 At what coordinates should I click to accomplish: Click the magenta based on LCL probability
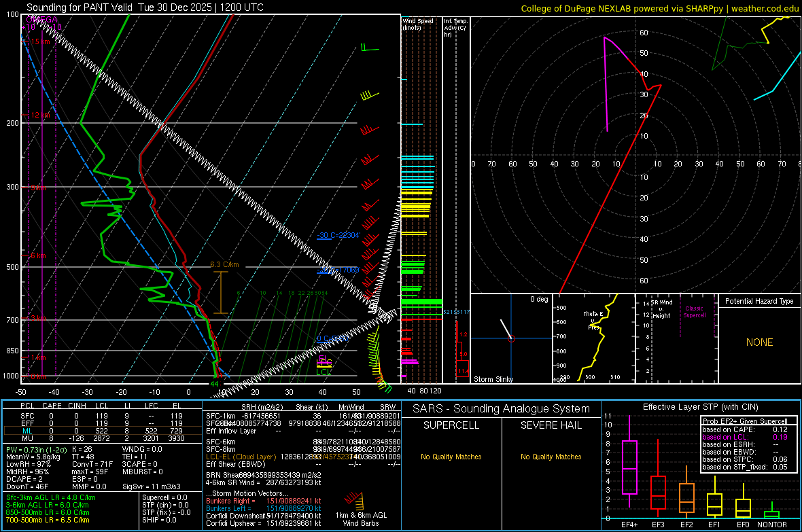point(745,437)
